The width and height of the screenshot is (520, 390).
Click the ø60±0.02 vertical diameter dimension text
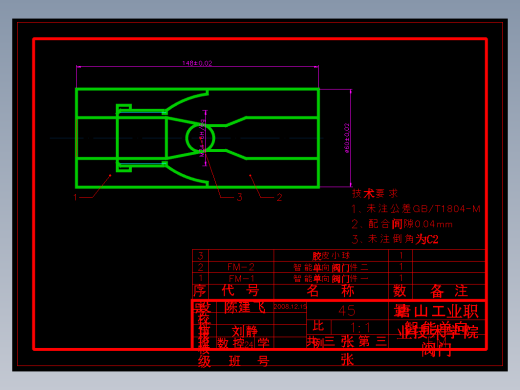click(x=347, y=138)
